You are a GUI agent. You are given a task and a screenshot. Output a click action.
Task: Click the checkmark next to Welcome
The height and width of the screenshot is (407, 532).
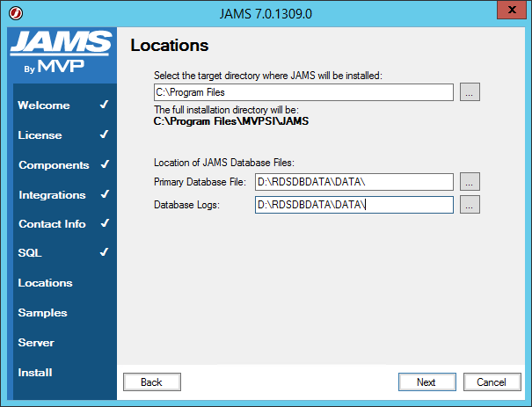point(105,105)
